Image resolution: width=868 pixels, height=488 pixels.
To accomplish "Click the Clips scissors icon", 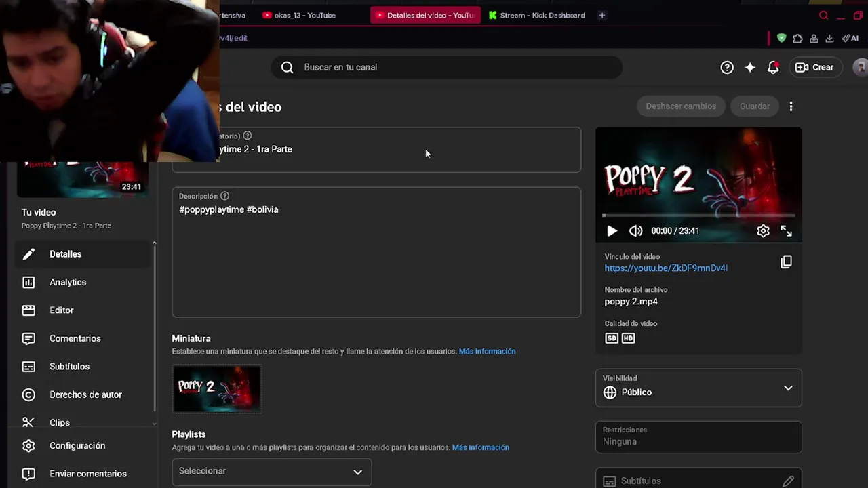I will [x=28, y=422].
